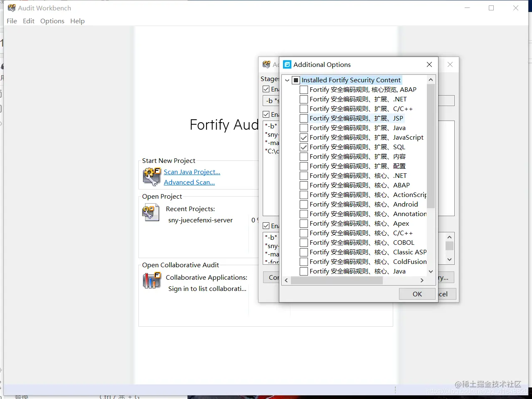Click scroll-up arrow in Advanced Scan lower panel
This screenshot has height=399, width=532.
(449, 237)
